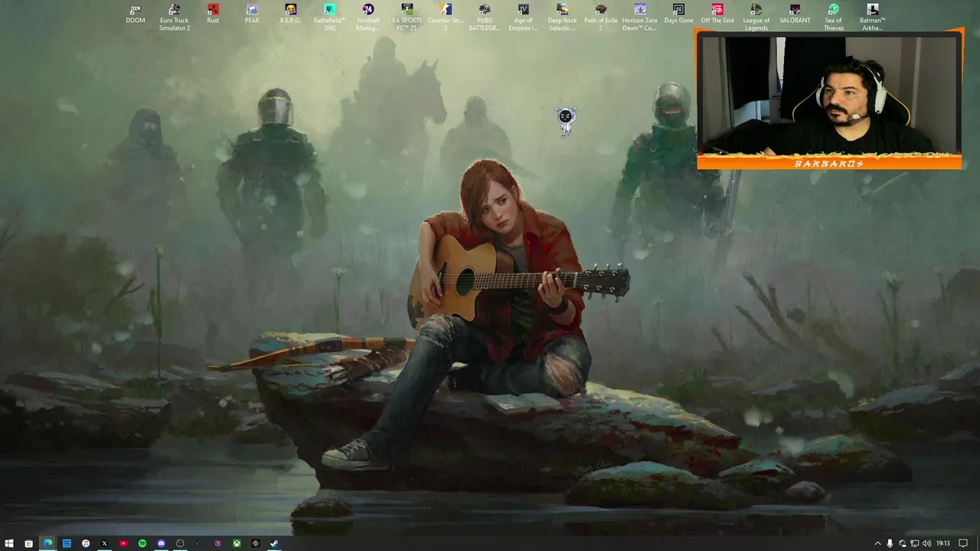Select the Horizon Zero Dawn desktop shortcut
This screenshot has width=980, height=551.
640,17
